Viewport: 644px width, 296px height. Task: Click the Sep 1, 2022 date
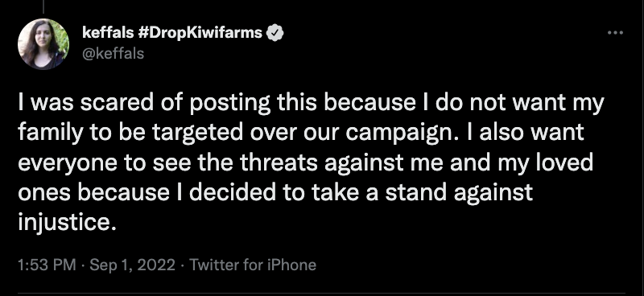(x=132, y=265)
